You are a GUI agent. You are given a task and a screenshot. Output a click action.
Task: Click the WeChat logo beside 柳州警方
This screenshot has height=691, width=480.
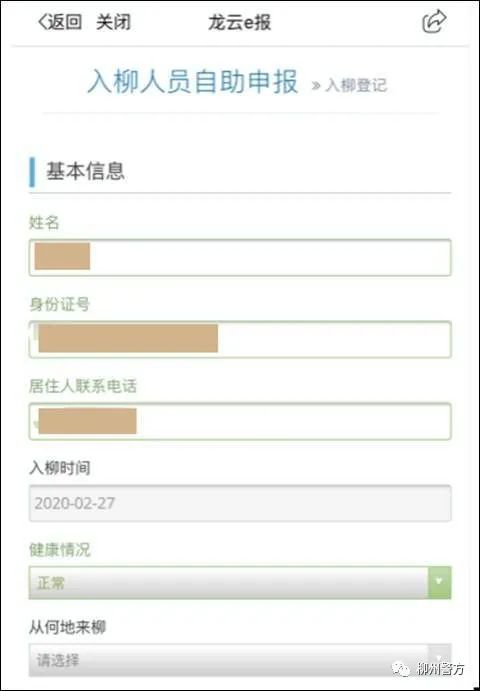point(402,669)
